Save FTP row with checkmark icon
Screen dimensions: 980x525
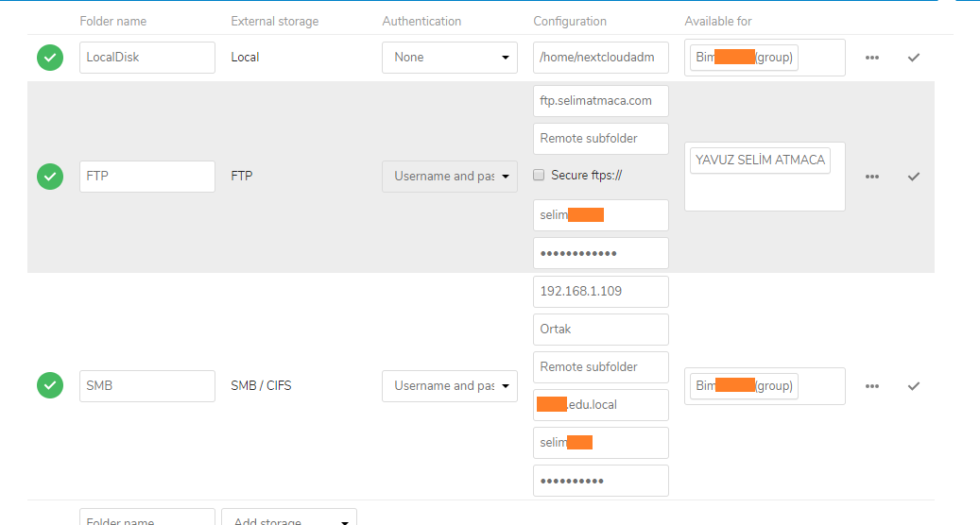click(913, 177)
